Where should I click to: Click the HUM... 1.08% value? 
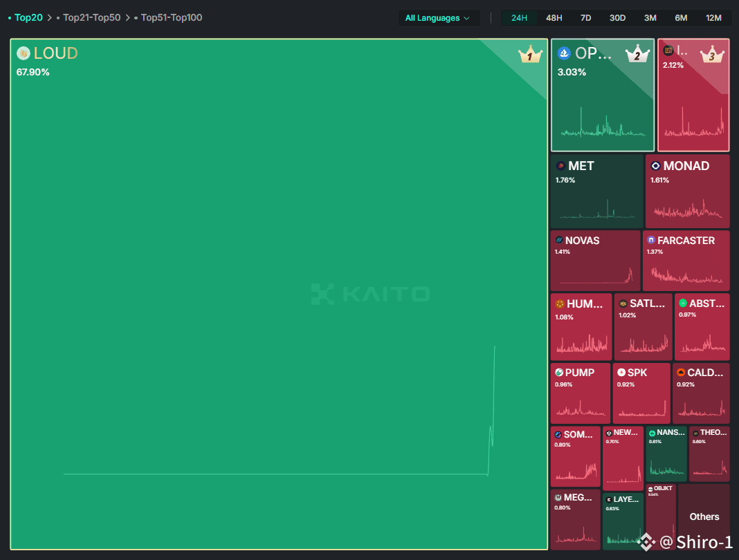pyautogui.click(x=564, y=317)
